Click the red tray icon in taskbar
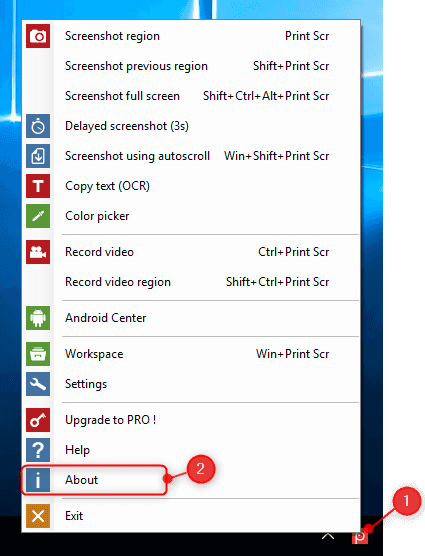Viewport: 425px width, 556px height. [360, 536]
